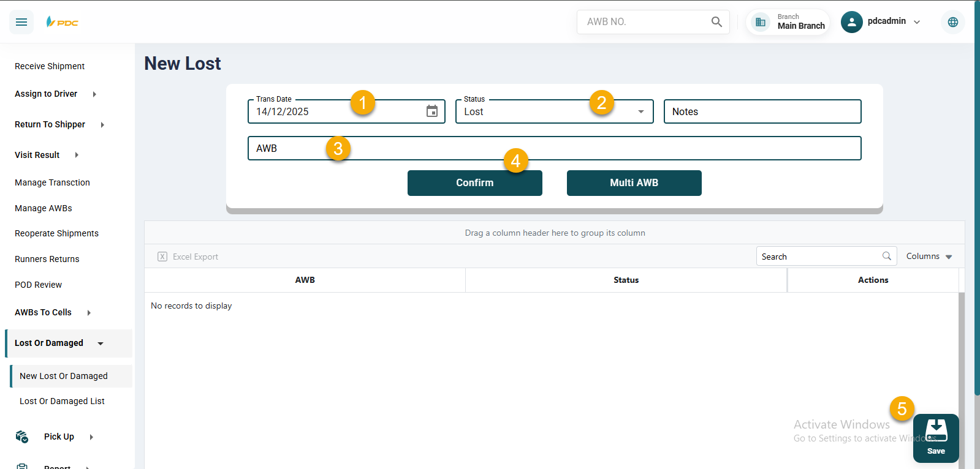This screenshot has width=980, height=469.
Task: Click the branch building icon
Action: tap(761, 22)
